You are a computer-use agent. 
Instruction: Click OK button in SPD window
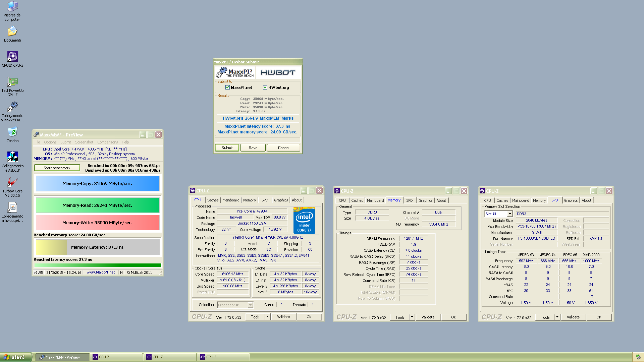coord(599,317)
